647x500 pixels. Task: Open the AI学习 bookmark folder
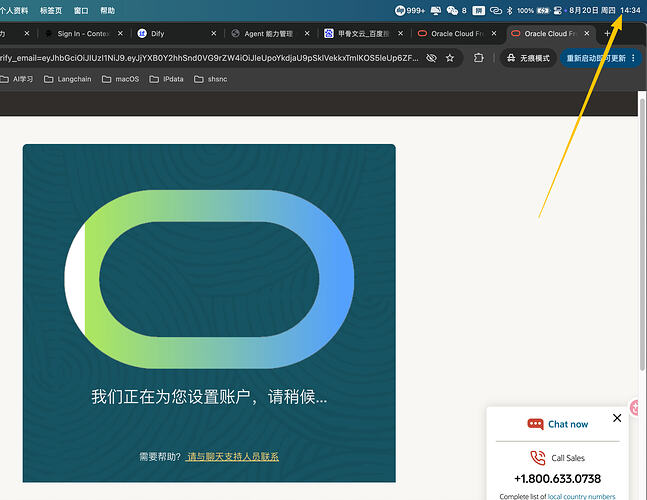(x=17, y=79)
